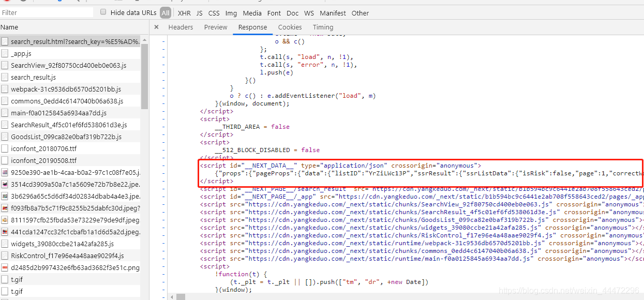Image resolution: width=644 pixels, height=300 pixels.
Task: Click the }(window, document); code line
Action: pos(253,103)
